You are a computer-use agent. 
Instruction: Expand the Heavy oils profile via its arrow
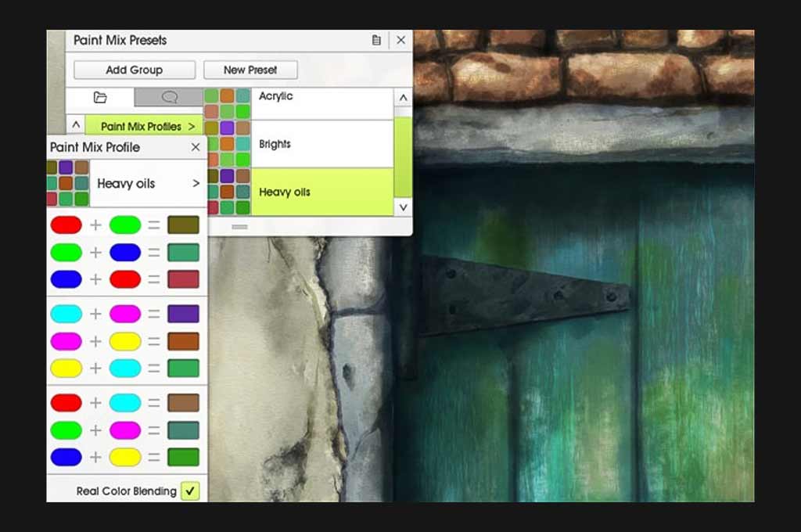pyautogui.click(x=196, y=184)
